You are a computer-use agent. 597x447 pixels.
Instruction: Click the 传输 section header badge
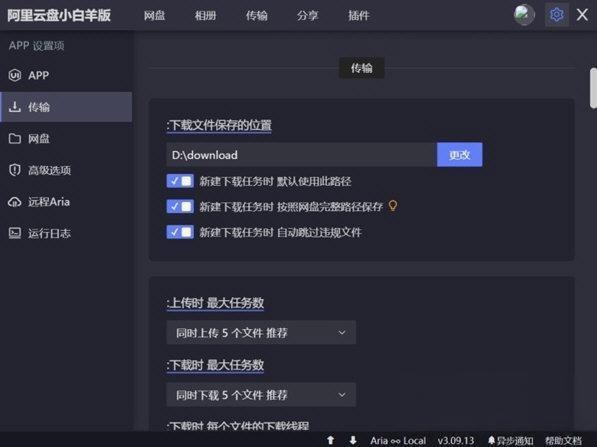(361, 68)
